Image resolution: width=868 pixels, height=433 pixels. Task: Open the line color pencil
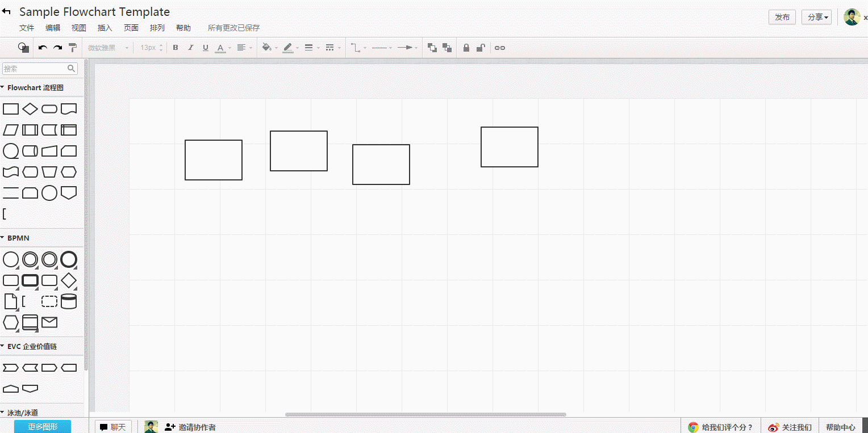pyautogui.click(x=291, y=48)
